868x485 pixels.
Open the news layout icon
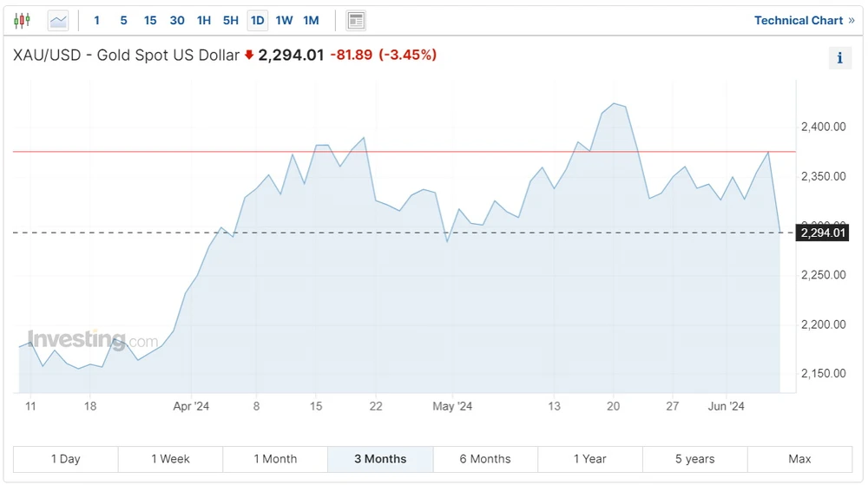[x=355, y=20]
